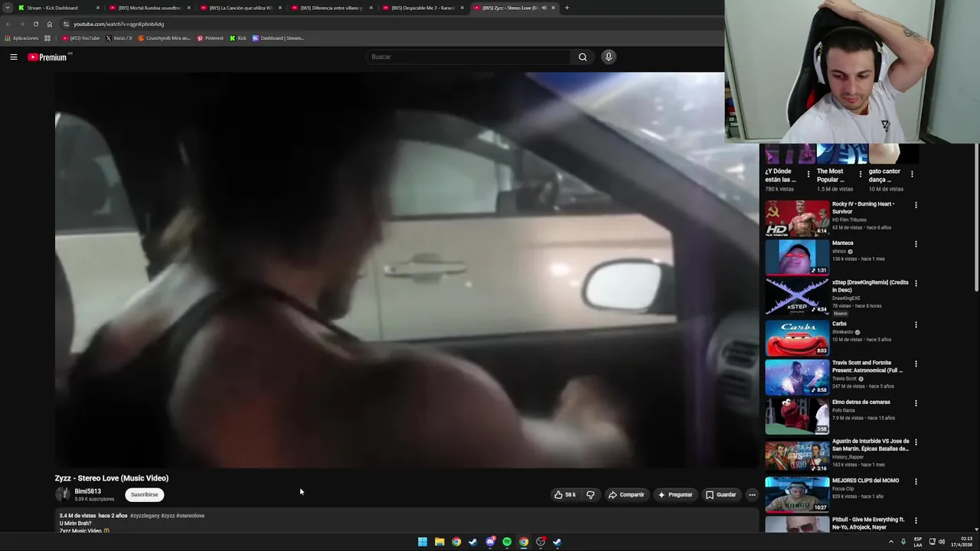Open the Dashboard | Stream bookmark
The width and height of the screenshot is (980, 551).
tap(279, 38)
